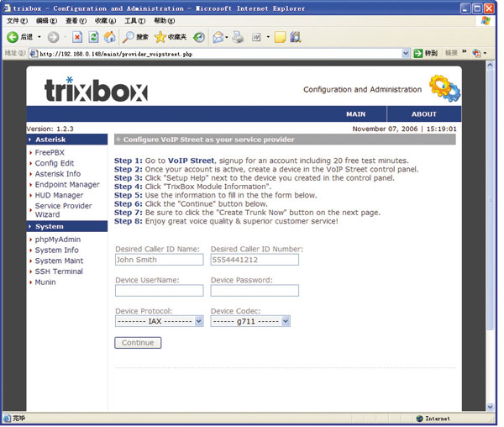Select the MAIN navigation tab

coord(355,114)
